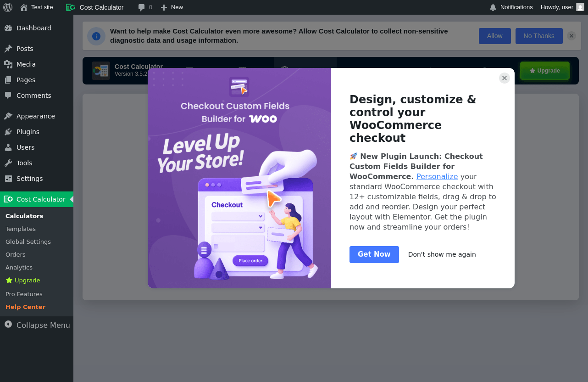Viewport: 588px width, 382px height.
Task: Click Upgrade in sidebar submenu
Action: click(x=23, y=280)
